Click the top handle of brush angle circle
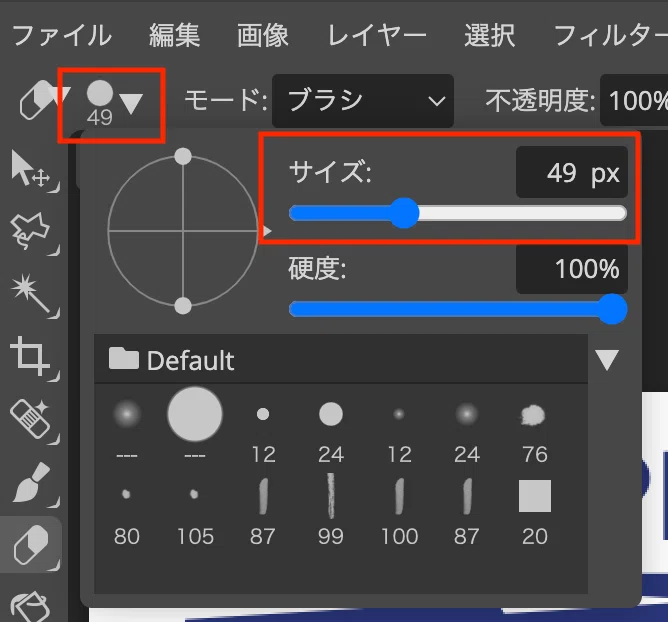Screen dimensions: 668x622 point(183,156)
